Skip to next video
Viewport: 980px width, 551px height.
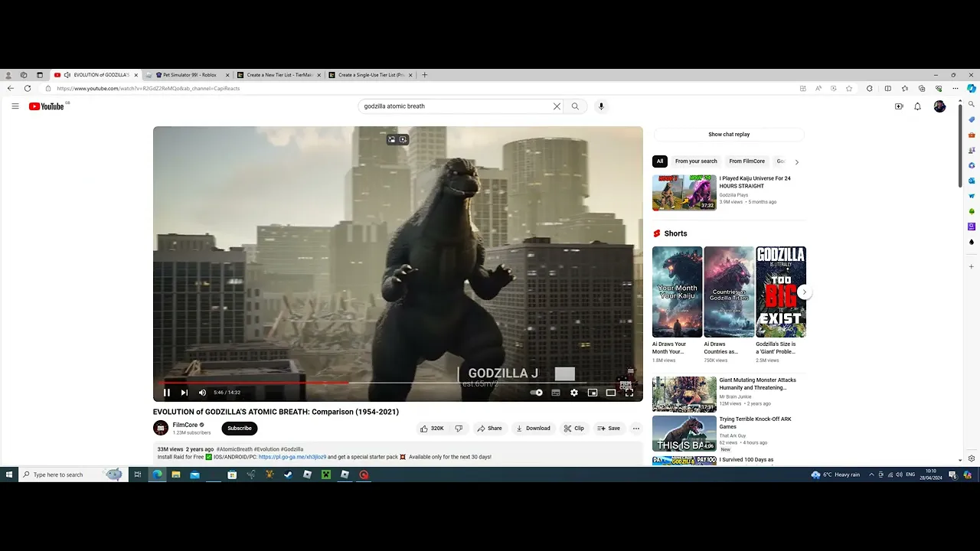(185, 393)
